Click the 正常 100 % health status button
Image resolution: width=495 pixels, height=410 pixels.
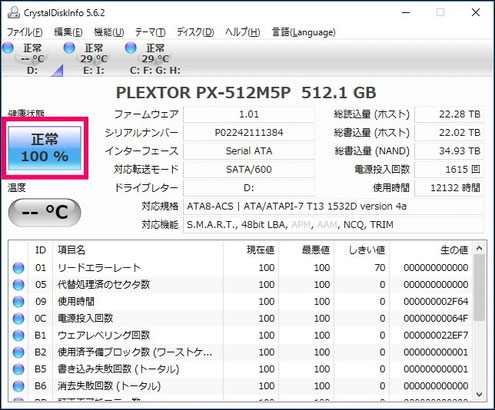(x=45, y=148)
